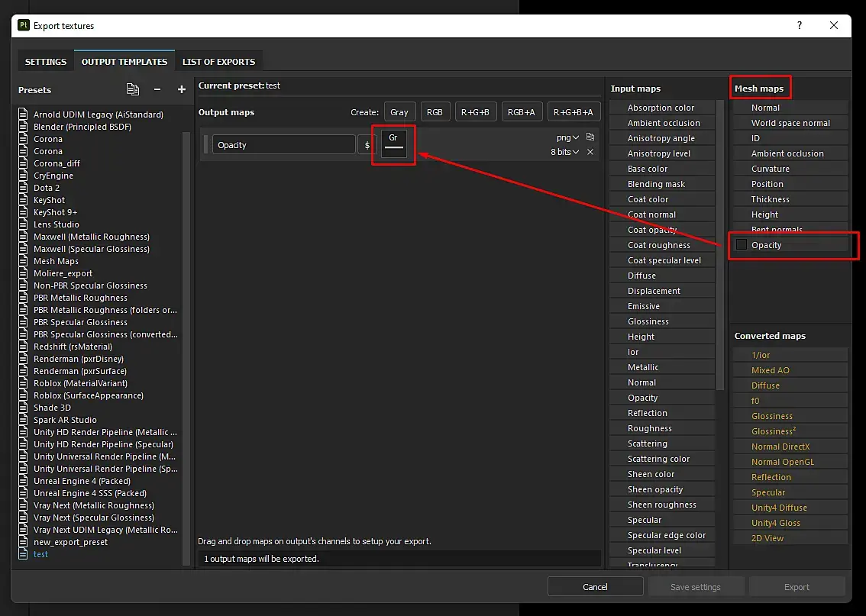Click the copy icon beside png format
Viewport: 866px width, 616px height.
[590, 137]
